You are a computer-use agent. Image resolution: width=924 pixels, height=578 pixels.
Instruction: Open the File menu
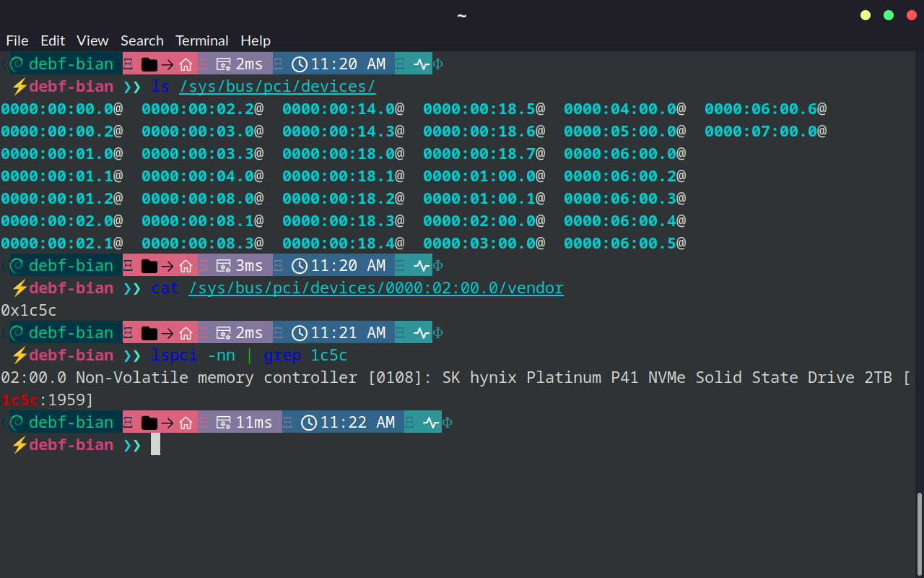click(17, 40)
